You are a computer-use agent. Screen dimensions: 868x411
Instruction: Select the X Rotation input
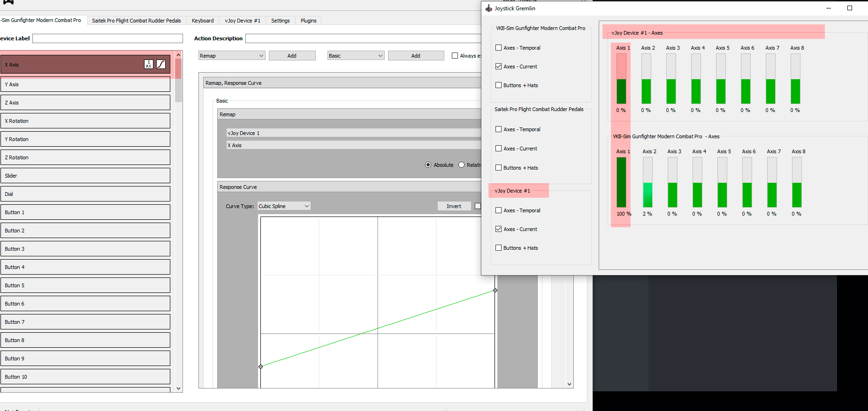[85, 121]
